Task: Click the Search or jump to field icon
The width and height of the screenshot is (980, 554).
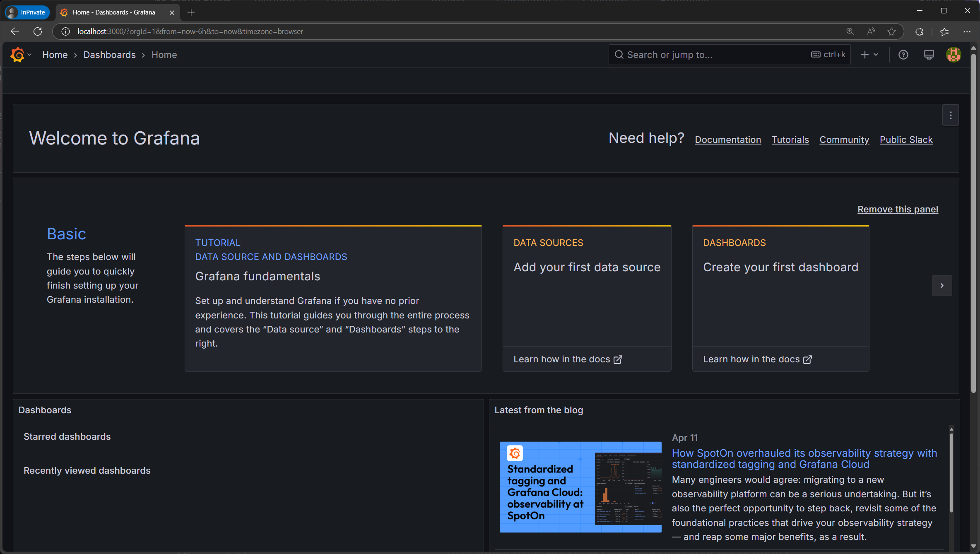Action: coord(619,54)
